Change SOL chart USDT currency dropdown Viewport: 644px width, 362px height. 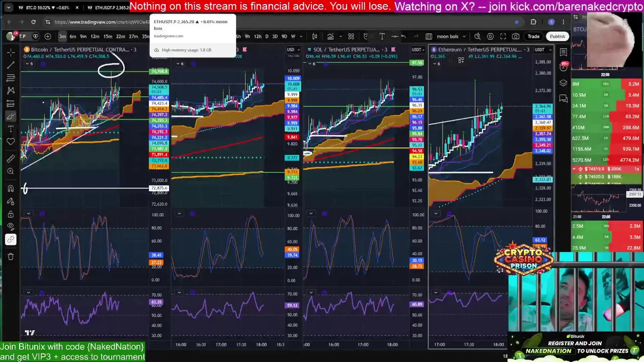pos(419,49)
